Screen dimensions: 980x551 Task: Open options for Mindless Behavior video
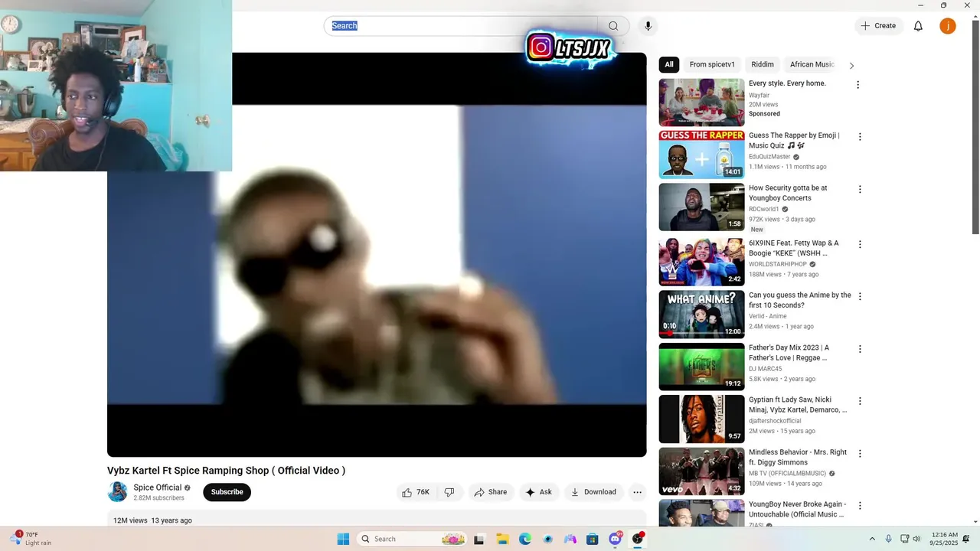tap(860, 454)
